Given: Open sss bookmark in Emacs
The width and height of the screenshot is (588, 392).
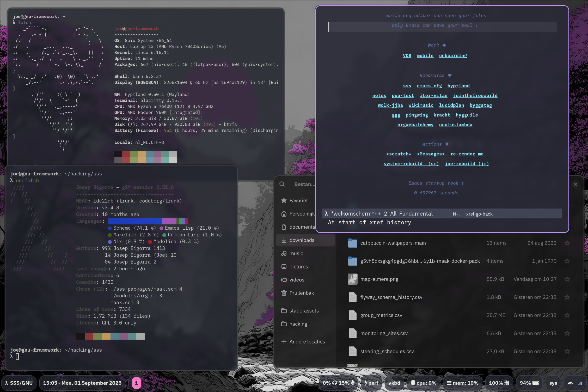Looking at the screenshot, I should 407,86.
